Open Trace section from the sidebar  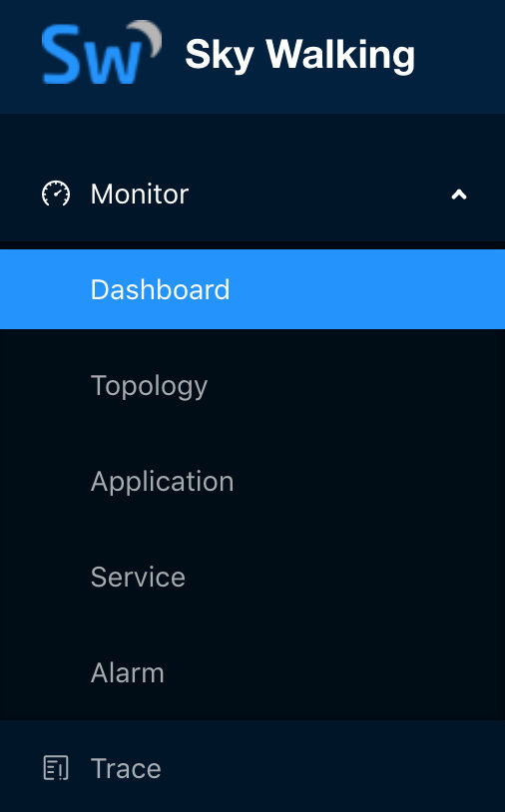252,768
